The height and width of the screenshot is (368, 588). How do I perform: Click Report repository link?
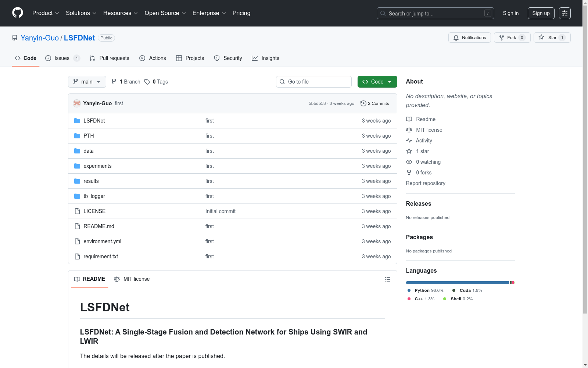[x=426, y=183]
